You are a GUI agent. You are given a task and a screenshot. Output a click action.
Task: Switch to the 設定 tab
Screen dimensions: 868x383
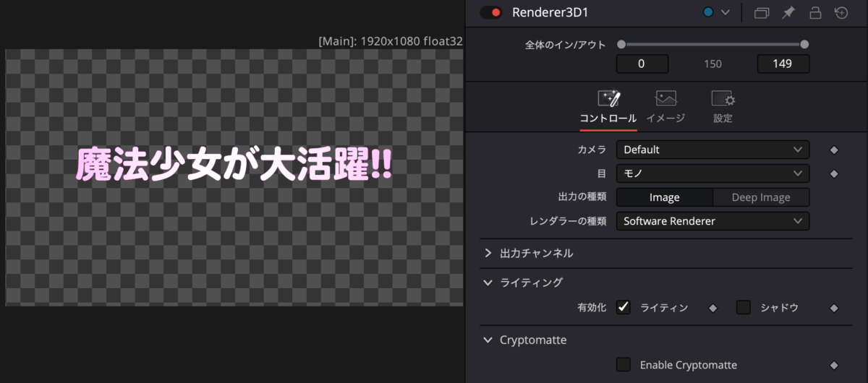point(723,119)
